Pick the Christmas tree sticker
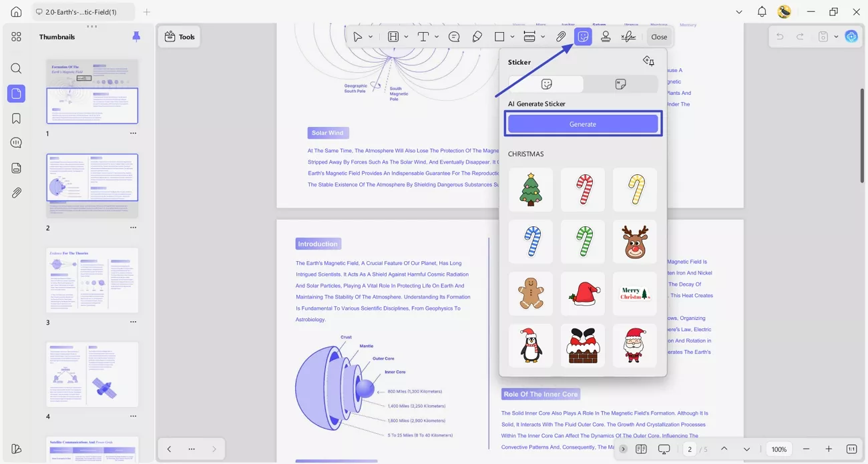 (x=531, y=190)
